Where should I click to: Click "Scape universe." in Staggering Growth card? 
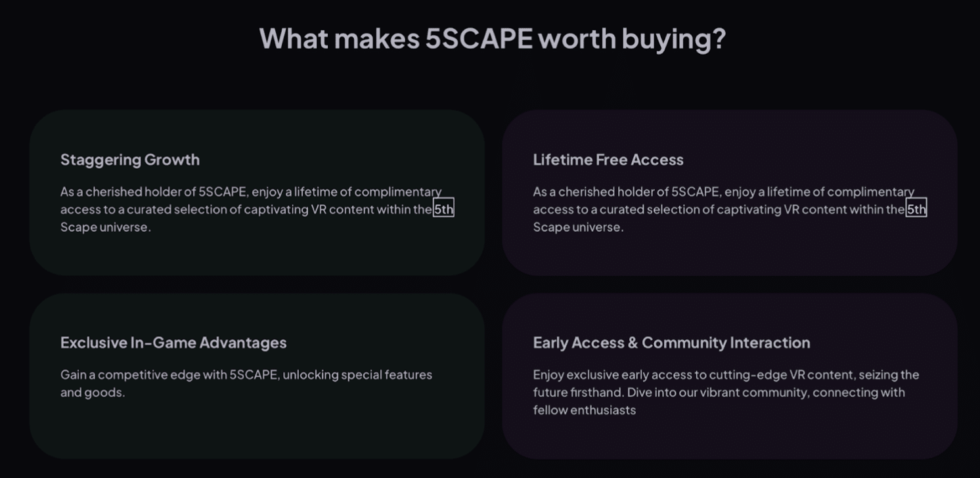click(106, 227)
